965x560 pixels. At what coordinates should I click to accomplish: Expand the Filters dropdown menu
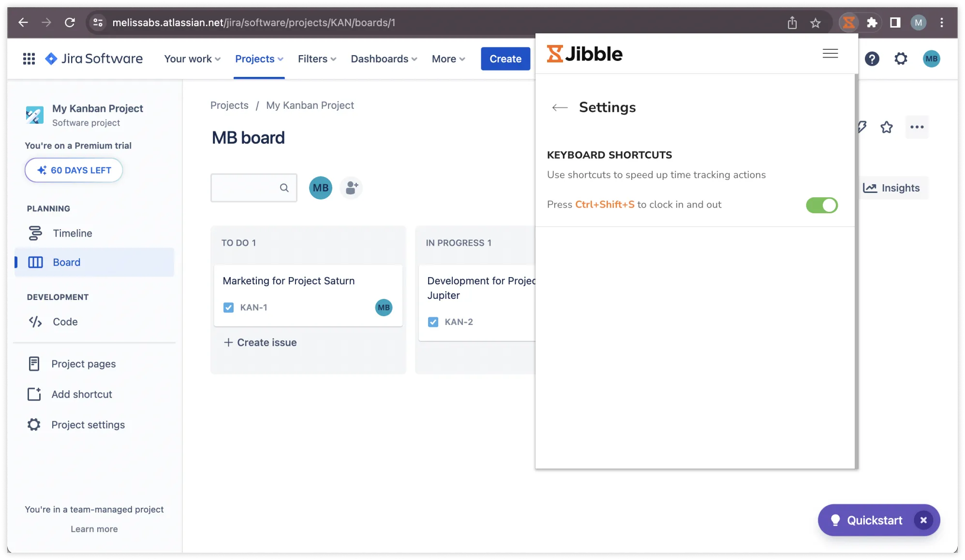(x=317, y=59)
